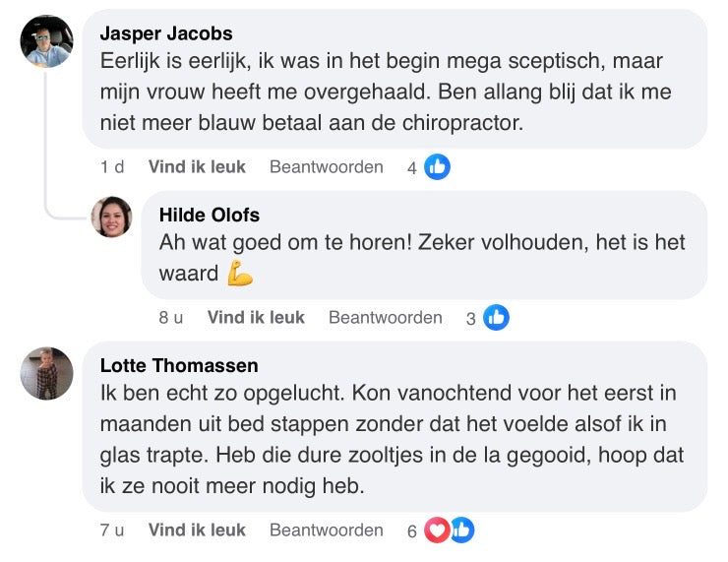Visit the Hilde Olofs name link
728x562 pixels.
210,215
